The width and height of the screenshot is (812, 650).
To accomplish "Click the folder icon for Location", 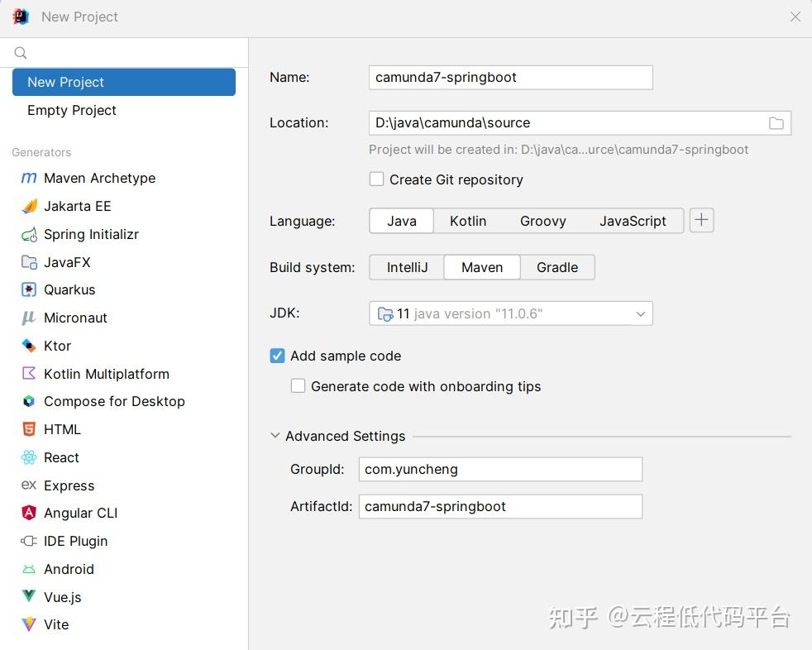I will (776, 122).
